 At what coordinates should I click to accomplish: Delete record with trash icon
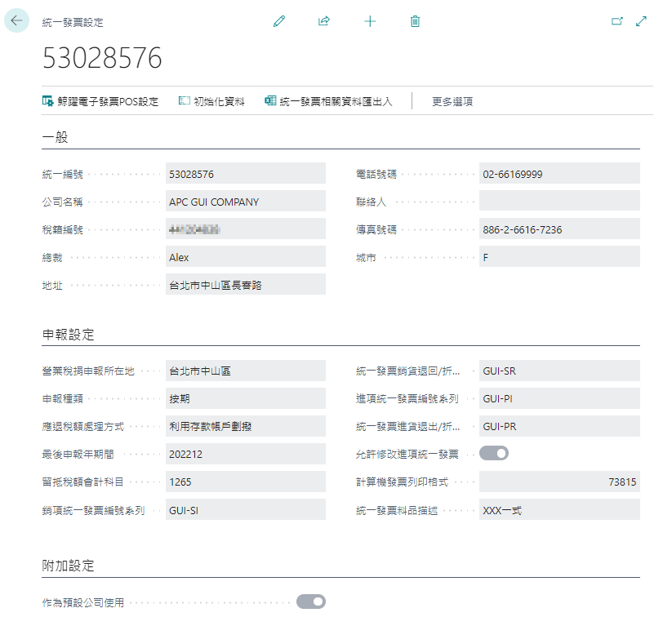point(415,21)
